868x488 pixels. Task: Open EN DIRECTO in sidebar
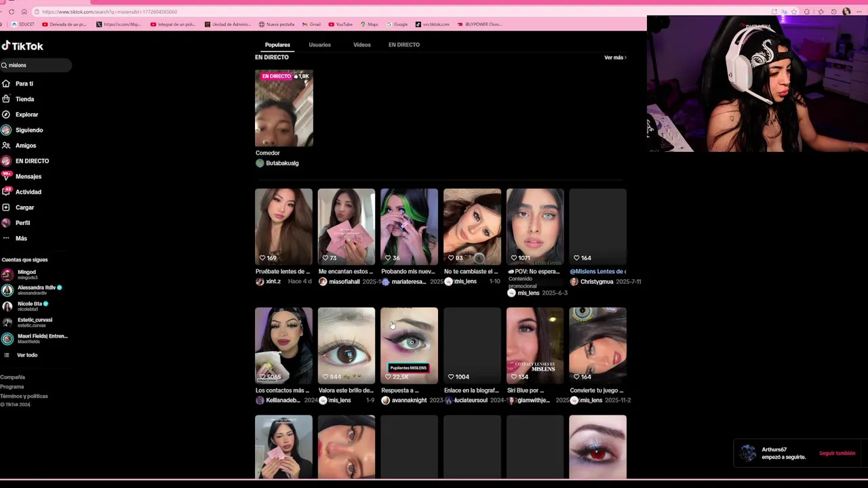point(26,161)
